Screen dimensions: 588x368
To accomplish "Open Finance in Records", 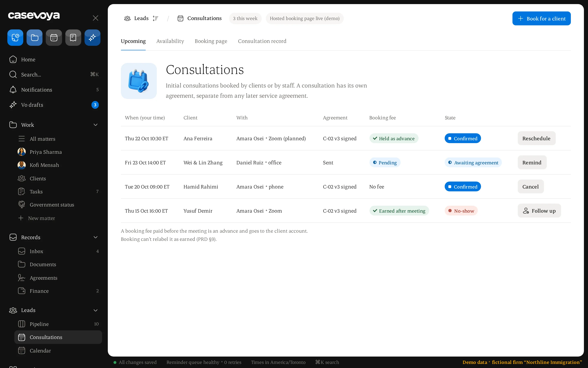I will pos(58,291).
